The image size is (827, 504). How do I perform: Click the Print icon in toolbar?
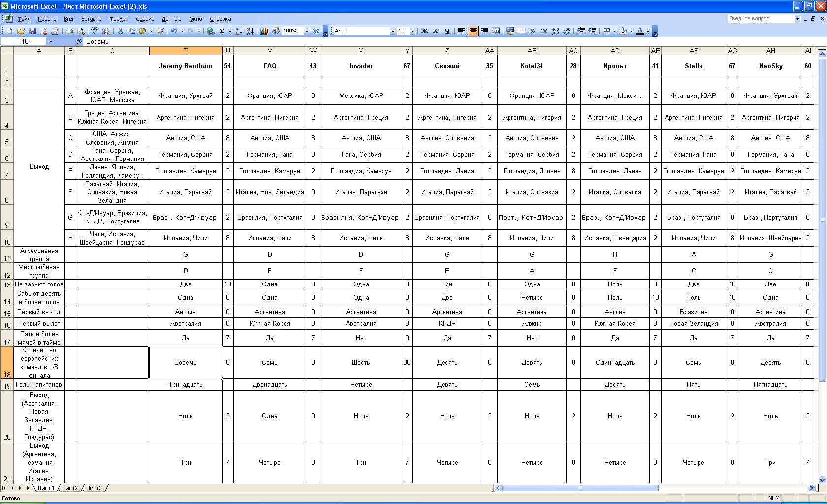(x=69, y=31)
